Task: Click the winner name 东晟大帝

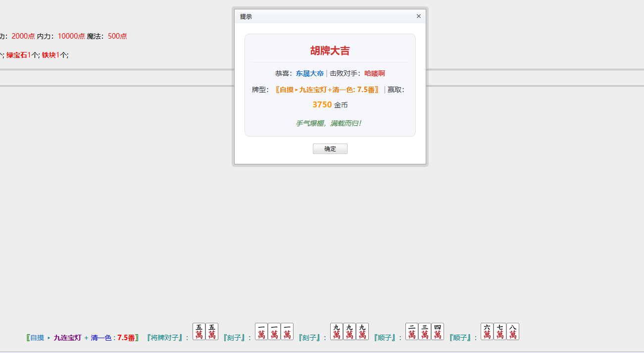Action: (310, 73)
